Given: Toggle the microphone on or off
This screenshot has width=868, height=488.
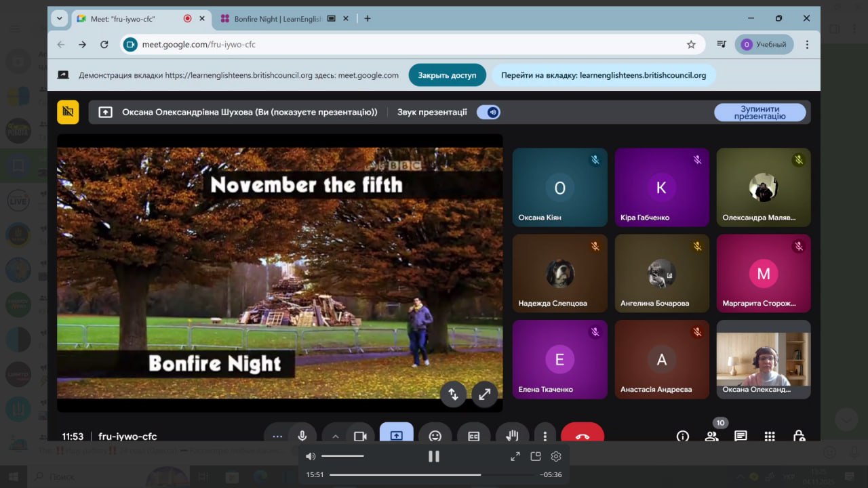Looking at the screenshot, I should click(x=302, y=436).
